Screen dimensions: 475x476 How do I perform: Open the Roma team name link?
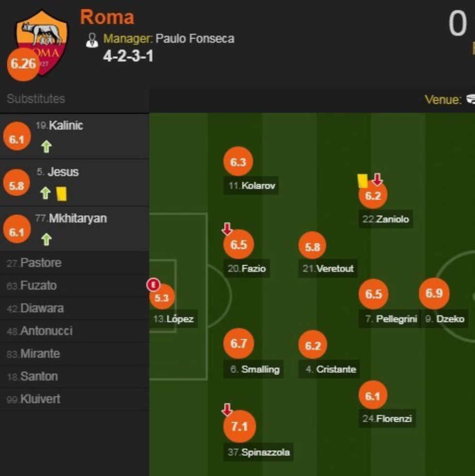[x=107, y=17]
